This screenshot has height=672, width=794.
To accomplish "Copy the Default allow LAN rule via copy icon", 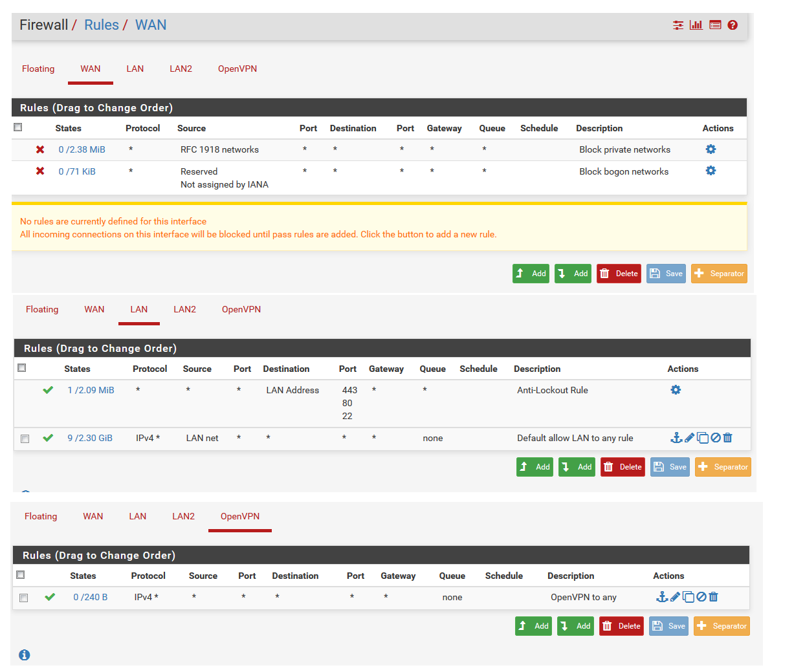I will [703, 438].
